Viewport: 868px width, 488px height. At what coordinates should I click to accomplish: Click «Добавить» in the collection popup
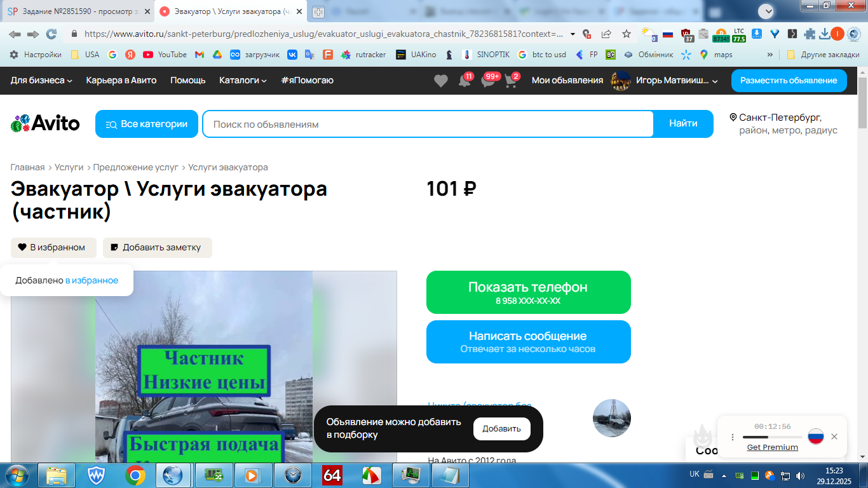coord(502,429)
